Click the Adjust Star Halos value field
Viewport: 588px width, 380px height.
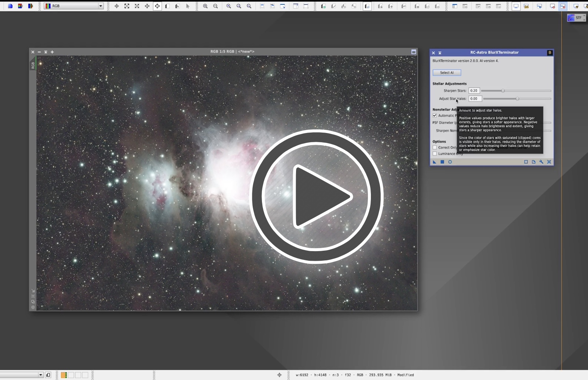475,99
